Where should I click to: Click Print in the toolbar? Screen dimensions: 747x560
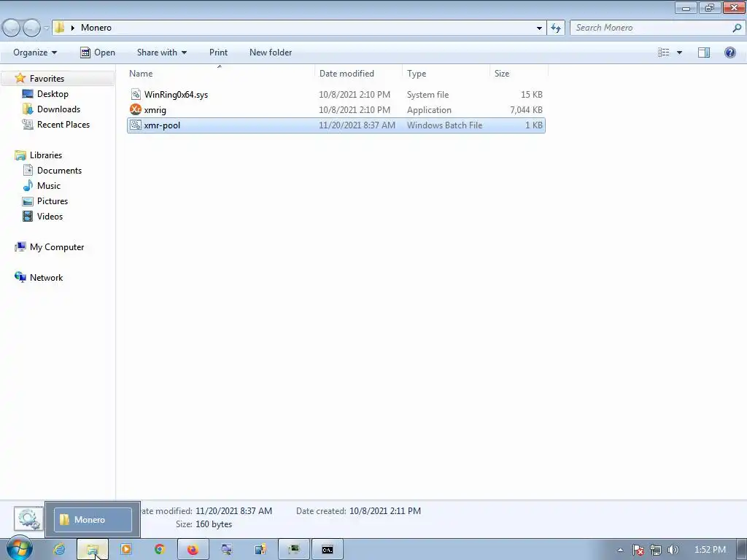[x=218, y=52]
